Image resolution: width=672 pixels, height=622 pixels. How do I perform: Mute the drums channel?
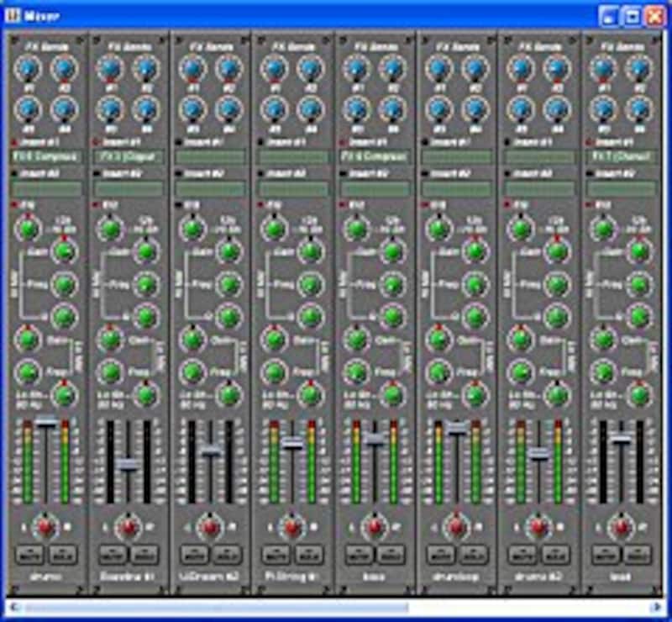[30, 555]
